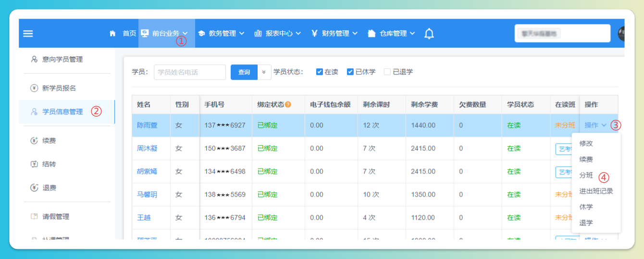
Task: Go to 首页 in the top navigation
Action: click(x=129, y=33)
